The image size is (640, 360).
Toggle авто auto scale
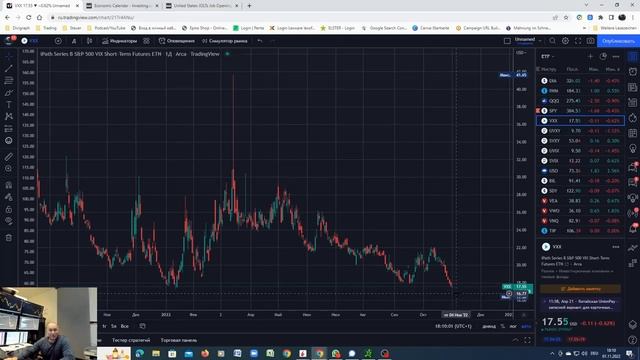[527, 326]
